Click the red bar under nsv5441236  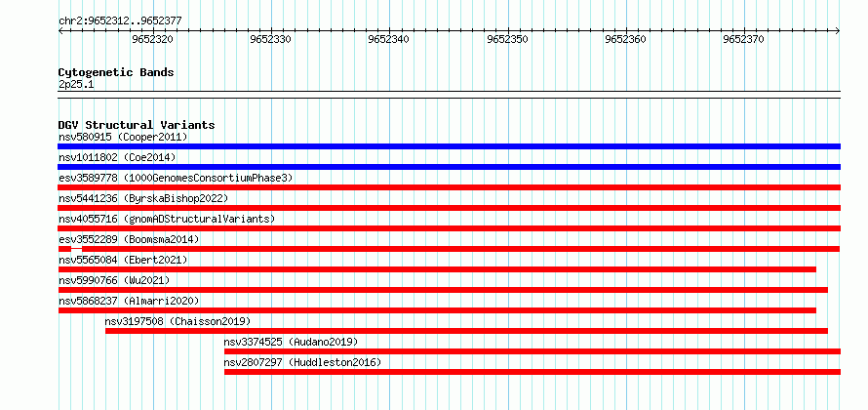click(450, 208)
